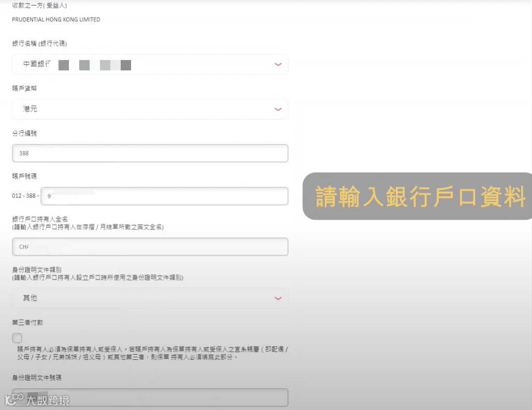Image resolution: width=532 pixels, height=410 pixels.
Task: Click the account number input field
Action: click(164, 196)
